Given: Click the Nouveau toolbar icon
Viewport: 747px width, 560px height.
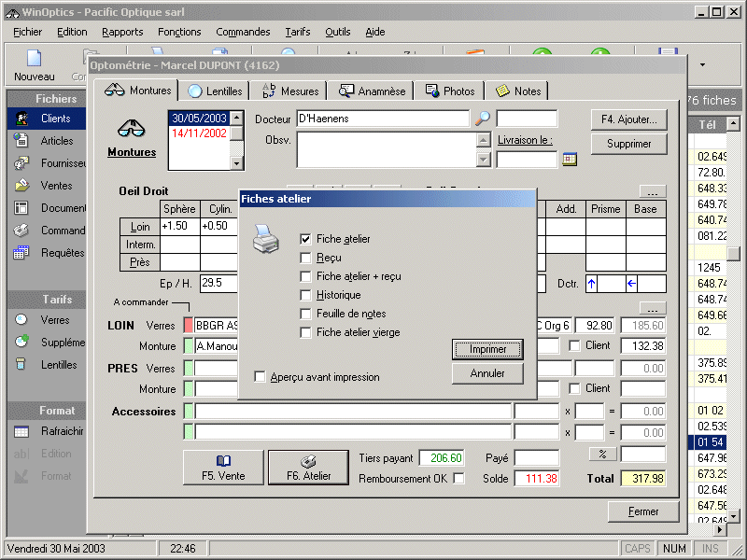Looking at the screenshot, I should tap(34, 59).
